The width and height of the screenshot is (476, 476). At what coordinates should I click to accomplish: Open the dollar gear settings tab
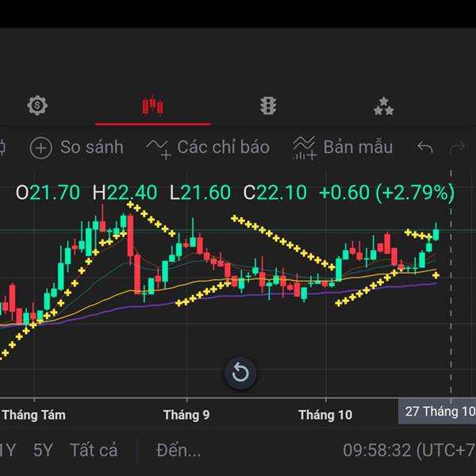(37, 106)
